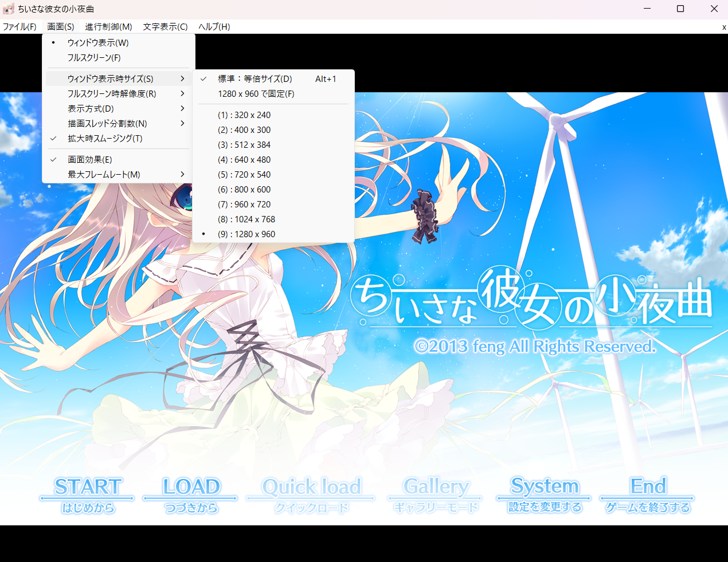Maximize the game window
Image resolution: width=728 pixels, height=562 pixels.
[680, 9]
